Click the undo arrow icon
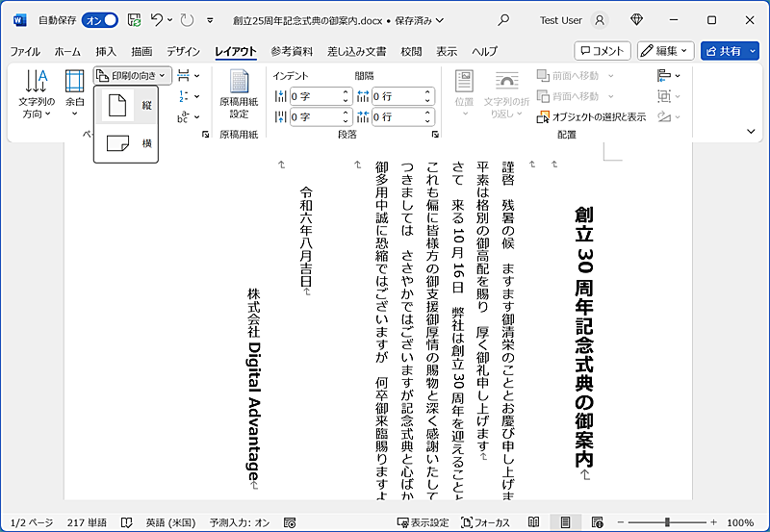Image resolution: width=770 pixels, height=532 pixels. pyautogui.click(x=158, y=19)
